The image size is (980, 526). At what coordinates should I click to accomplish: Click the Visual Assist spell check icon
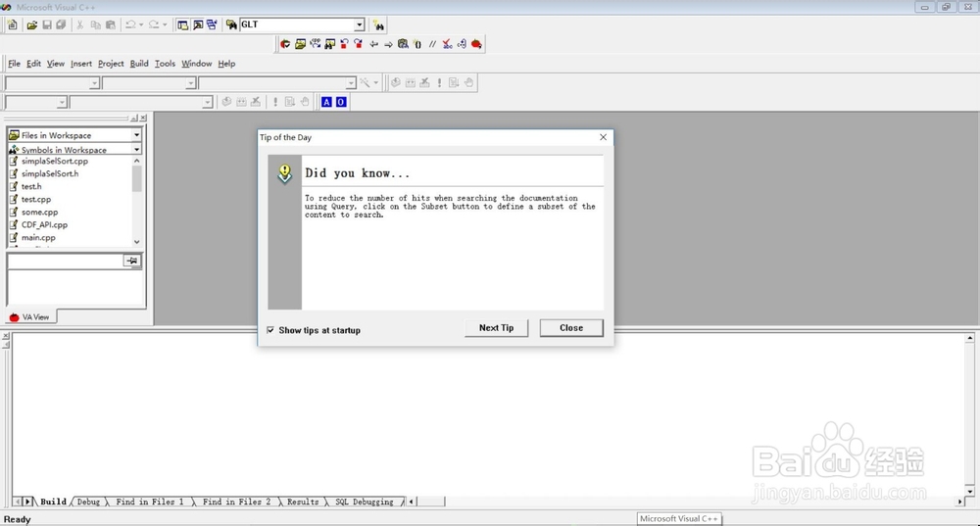tap(447, 44)
